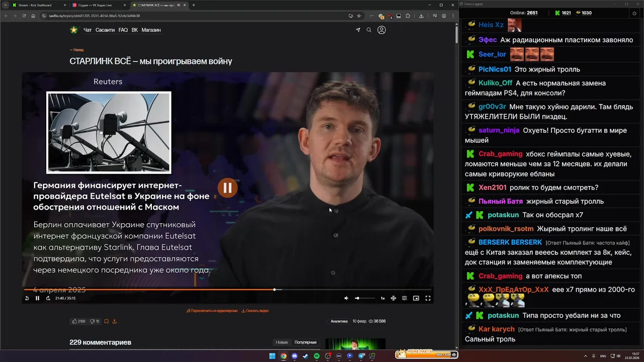Open player equalizer settings icon
The height and width of the screenshot is (362, 644).
[405, 298]
